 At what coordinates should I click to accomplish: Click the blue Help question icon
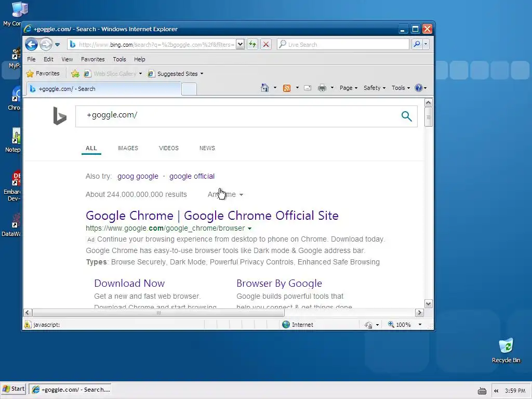pos(419,88)
